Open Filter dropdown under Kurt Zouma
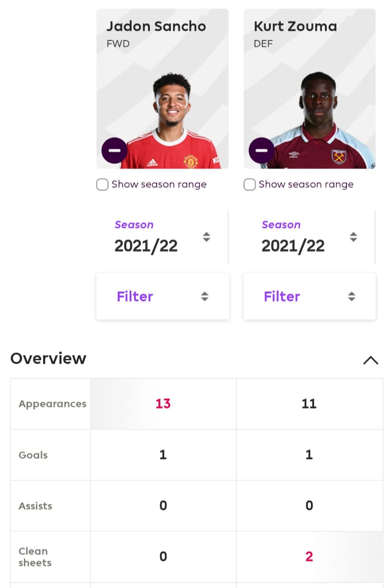 click(x=310, y=296)
